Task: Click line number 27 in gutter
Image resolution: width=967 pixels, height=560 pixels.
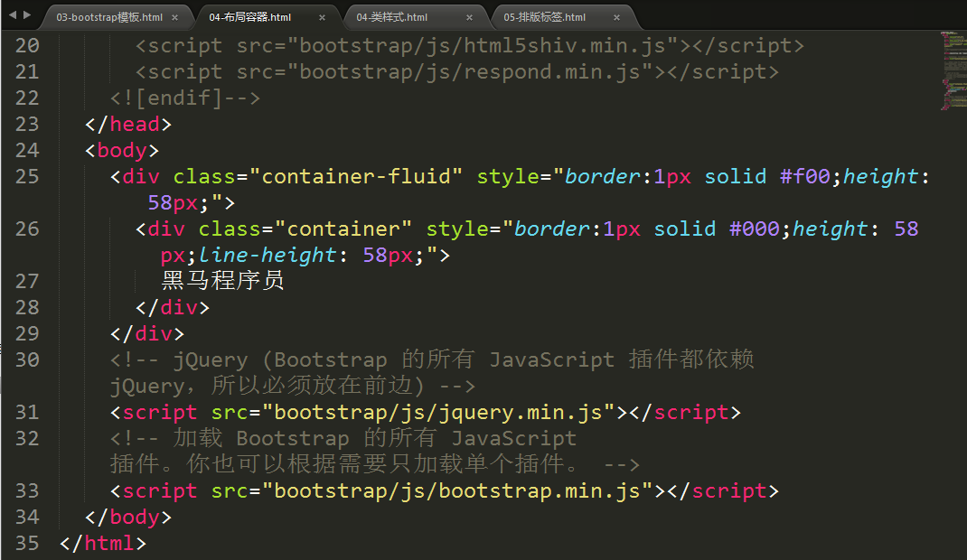Action: tap(27, 282)
